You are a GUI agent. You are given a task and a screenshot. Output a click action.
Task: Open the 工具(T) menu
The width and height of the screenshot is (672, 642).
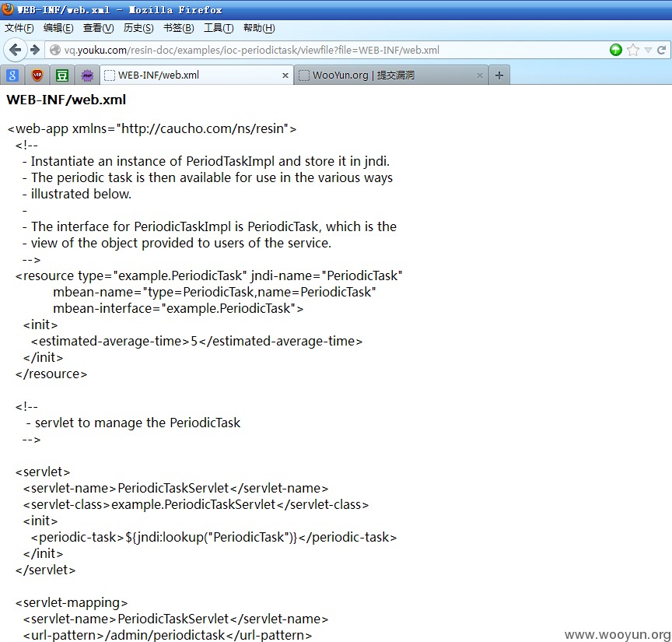(219, 28)
